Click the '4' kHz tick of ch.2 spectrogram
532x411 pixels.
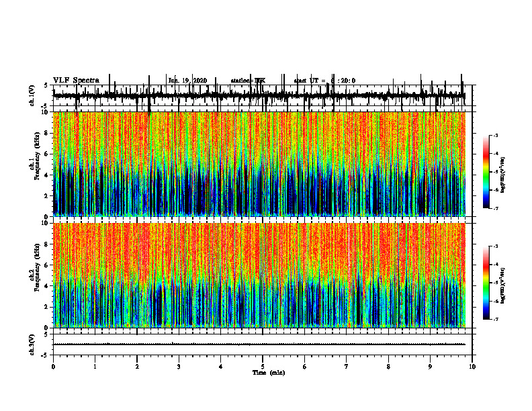47,286
